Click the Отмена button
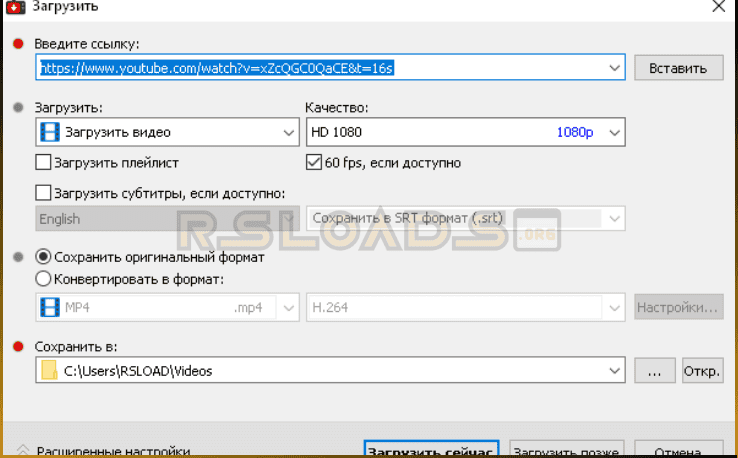The image size is (738, 458). [x=678, y=450]
